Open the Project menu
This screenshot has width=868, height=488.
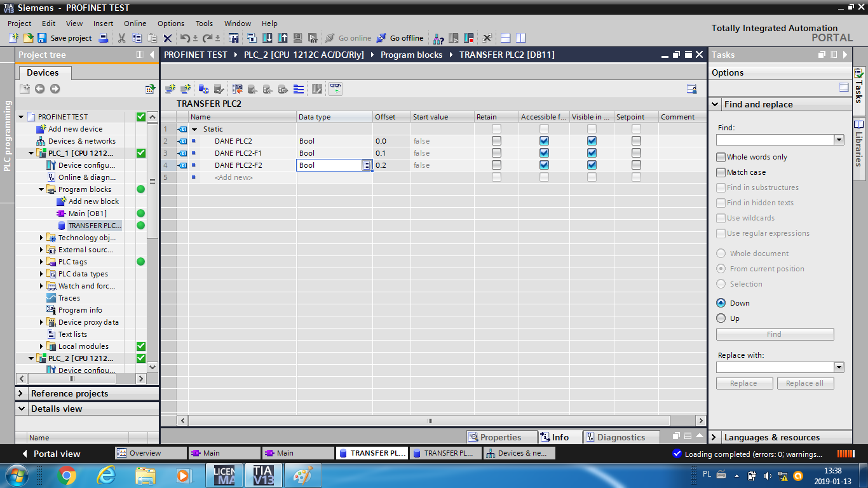(19, 24)
